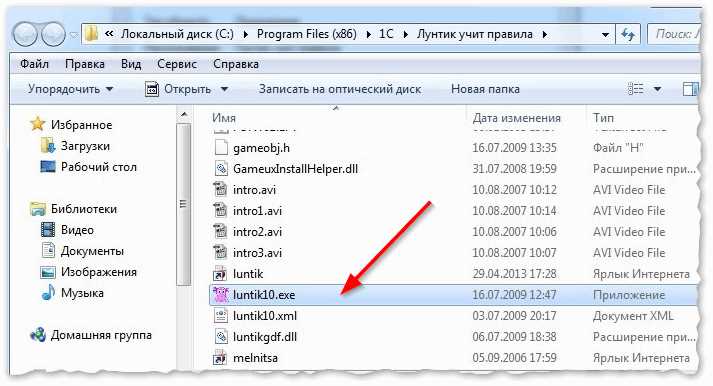Open the "Файл" menu
This screenshot has width=713, height=386.
(34, 64)
